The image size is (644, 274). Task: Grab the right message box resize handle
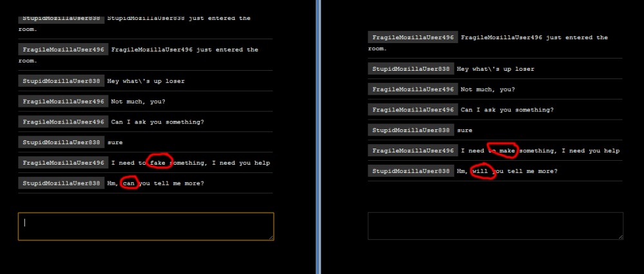[x=621, y=237]
